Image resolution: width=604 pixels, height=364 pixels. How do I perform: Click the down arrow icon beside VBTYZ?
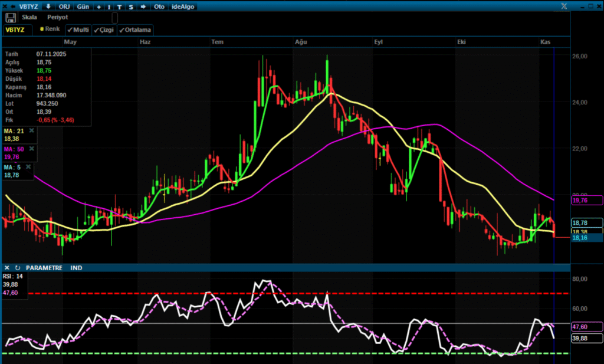click(x=48, y=6)
